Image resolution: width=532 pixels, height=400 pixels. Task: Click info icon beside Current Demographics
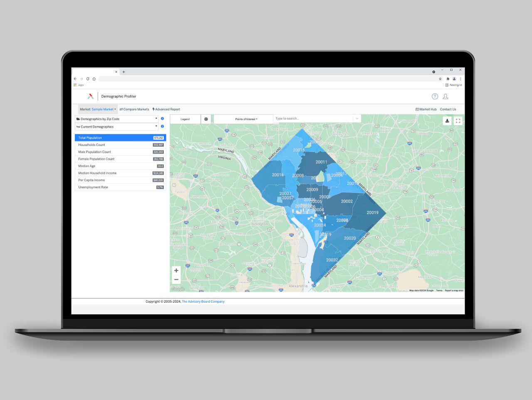pos(162,126)
